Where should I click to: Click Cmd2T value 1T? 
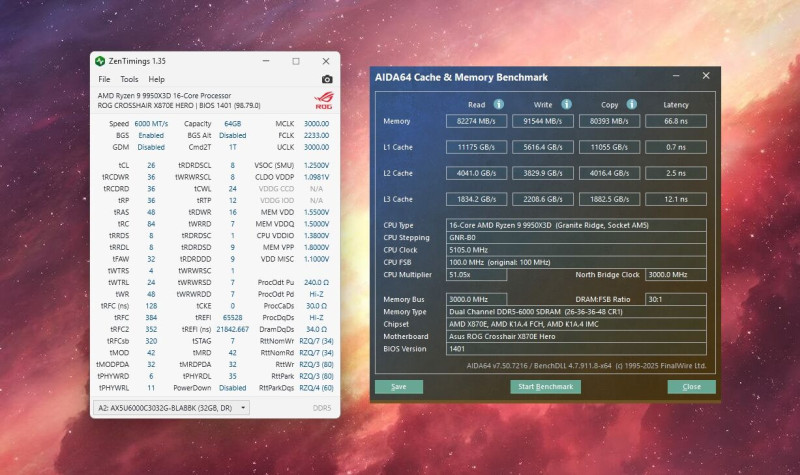(233, 147)
